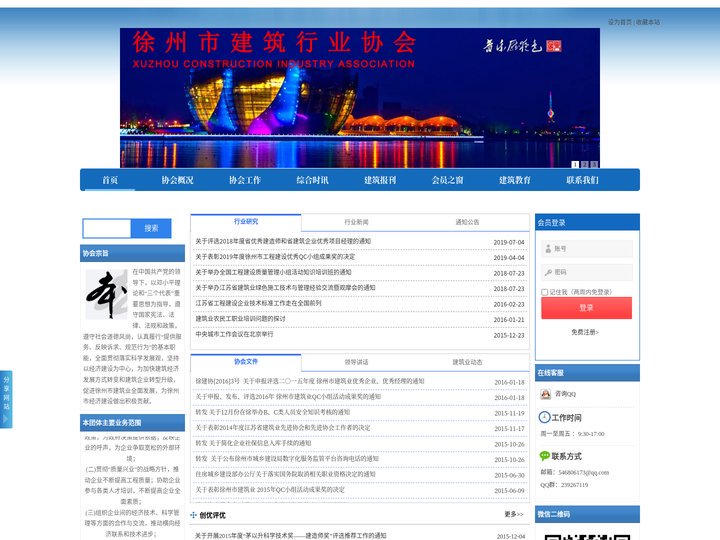
Task: Focus the 密码 password input field
Action: pyautogui.click(x=587, y=272)
